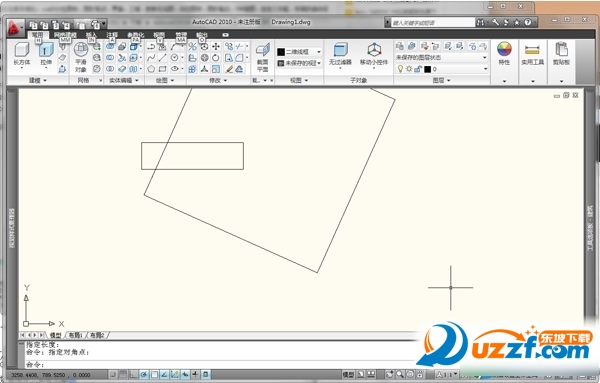Click the keyword search input field
This screenshot has width=600, height=383.
432,23
